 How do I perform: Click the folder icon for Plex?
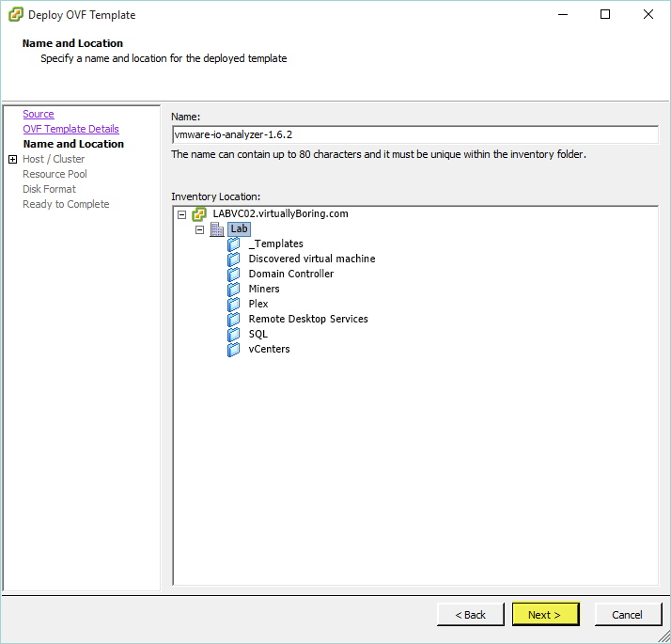point(234,304)
